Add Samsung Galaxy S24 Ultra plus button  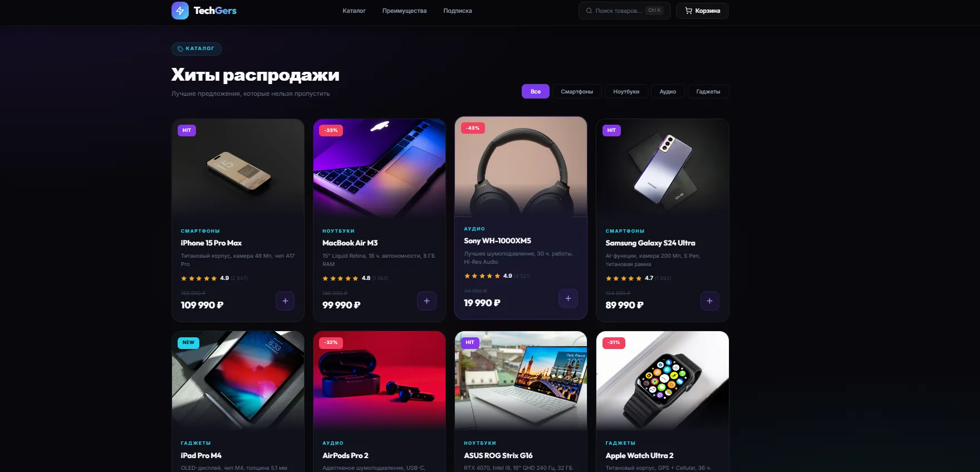coord(709,301)
